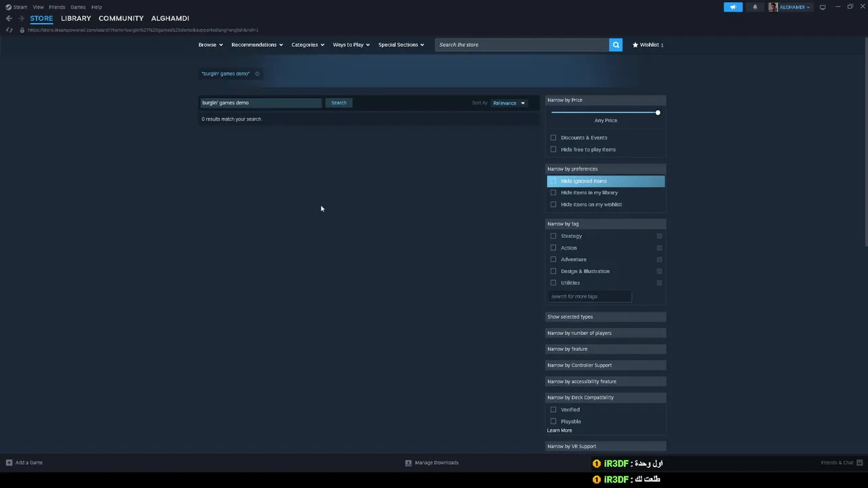The height and width of the screenshot is (488, 868).
Task: Remove the "burglin' games demo" filter tag
Action: point(257,74)
